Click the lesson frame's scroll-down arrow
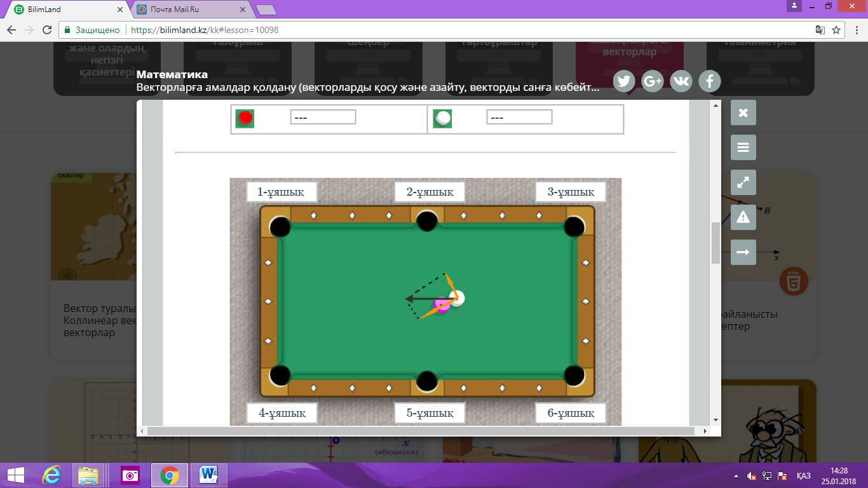 [x=715, y=420]
